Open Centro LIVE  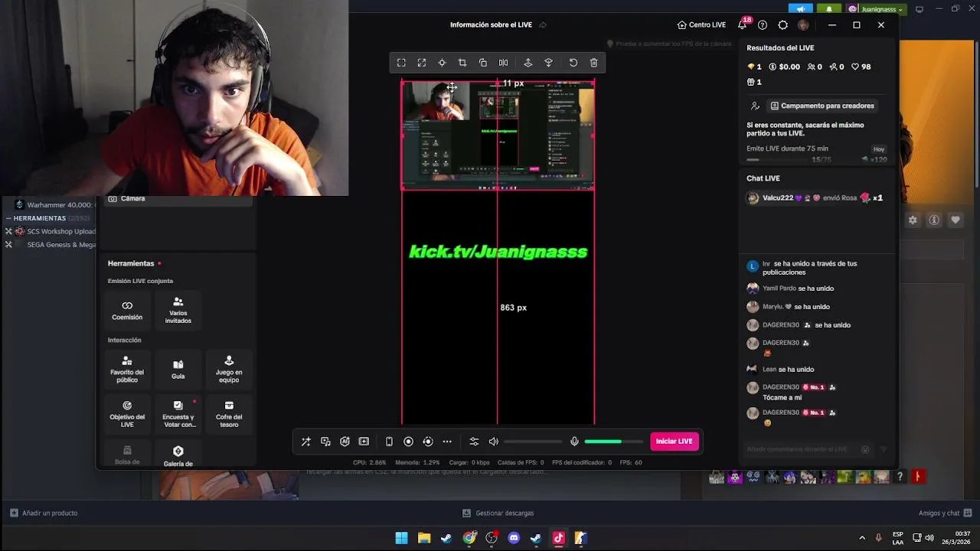tap(701, 24)
